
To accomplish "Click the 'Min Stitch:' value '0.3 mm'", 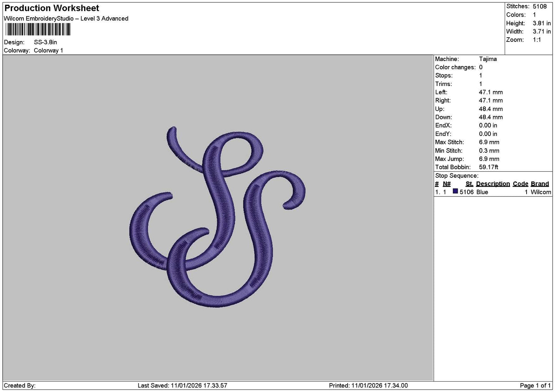I will [489, 151].
